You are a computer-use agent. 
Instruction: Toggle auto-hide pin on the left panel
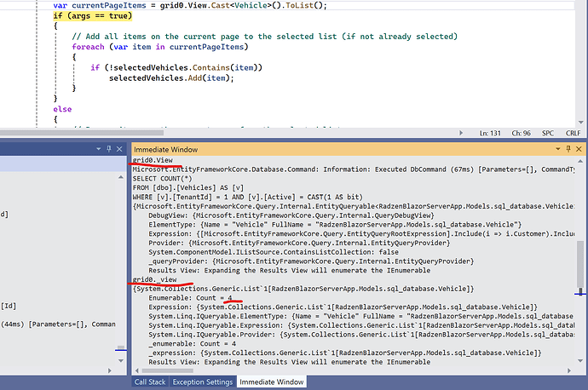point(109,149)
